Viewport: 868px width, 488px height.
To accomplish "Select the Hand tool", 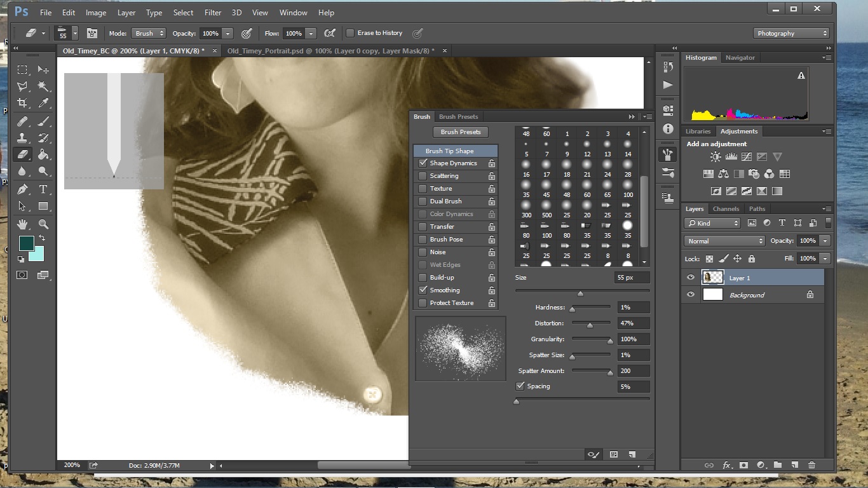I will point(23,223).
